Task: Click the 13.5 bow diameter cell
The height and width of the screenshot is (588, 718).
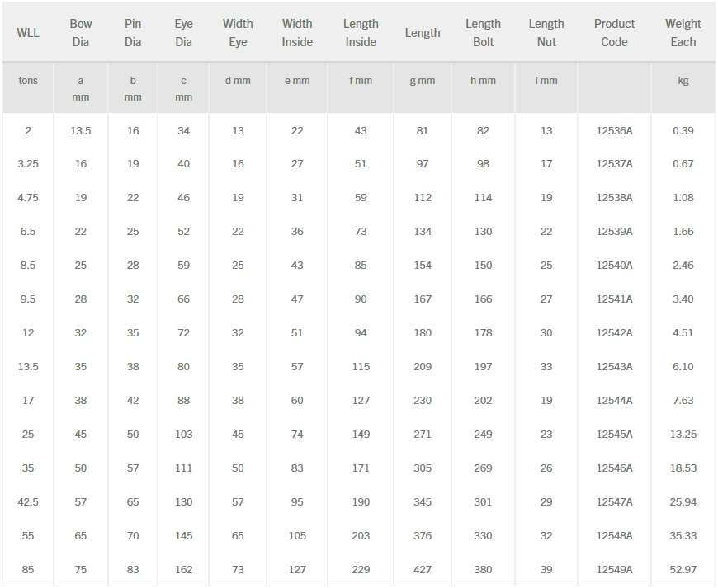Action: 81,131
